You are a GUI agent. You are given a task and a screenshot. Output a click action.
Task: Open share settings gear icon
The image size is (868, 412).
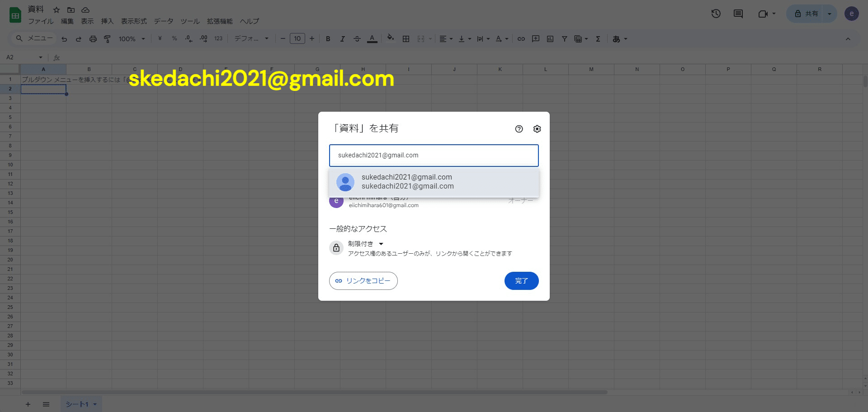(537, 129)
